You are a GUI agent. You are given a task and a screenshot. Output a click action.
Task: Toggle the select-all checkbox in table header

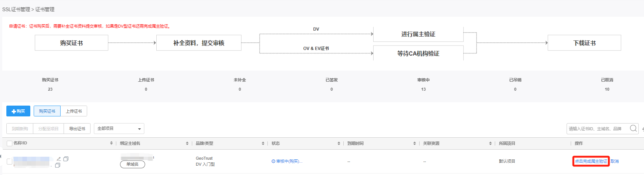pyautogui.click(x=10, y=143)
